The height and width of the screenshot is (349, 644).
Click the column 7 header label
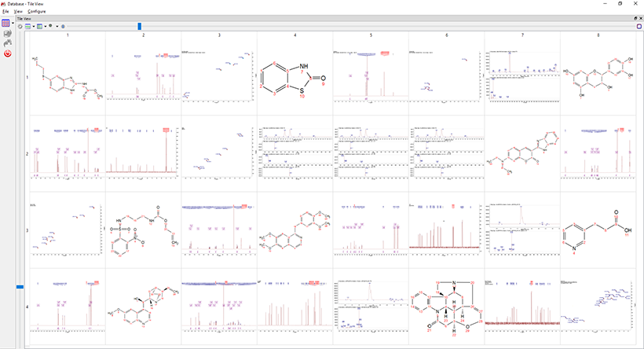point(521,35)
